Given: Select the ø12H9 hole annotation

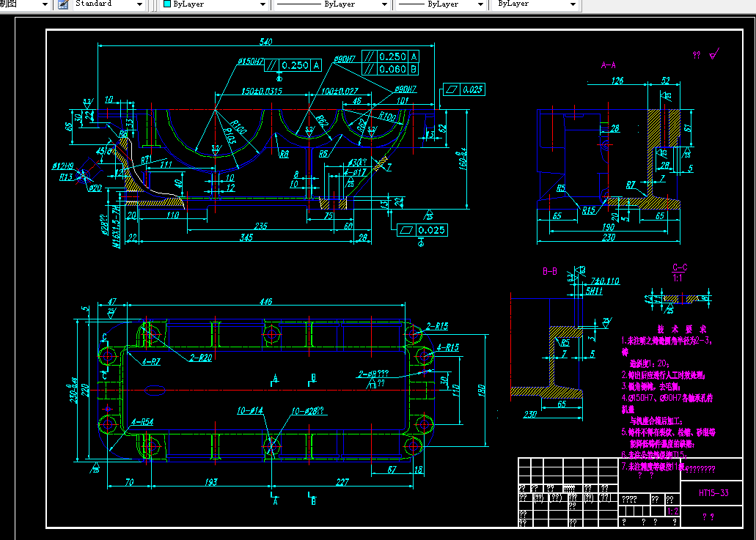Looking at the screenshot, I should [62, 166].
